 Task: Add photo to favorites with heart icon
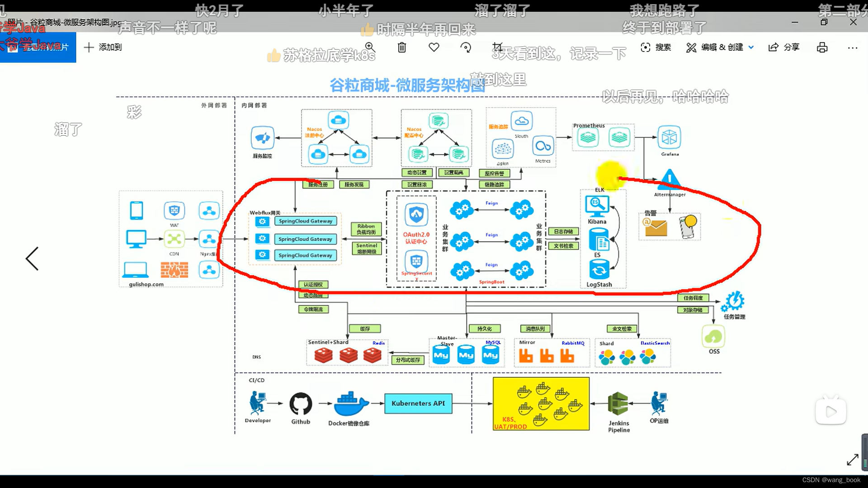(434, 47)
